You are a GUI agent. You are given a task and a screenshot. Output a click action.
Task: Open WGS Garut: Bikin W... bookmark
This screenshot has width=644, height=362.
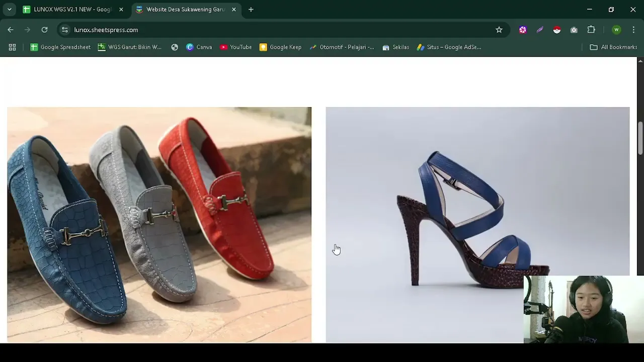(130, 47)
